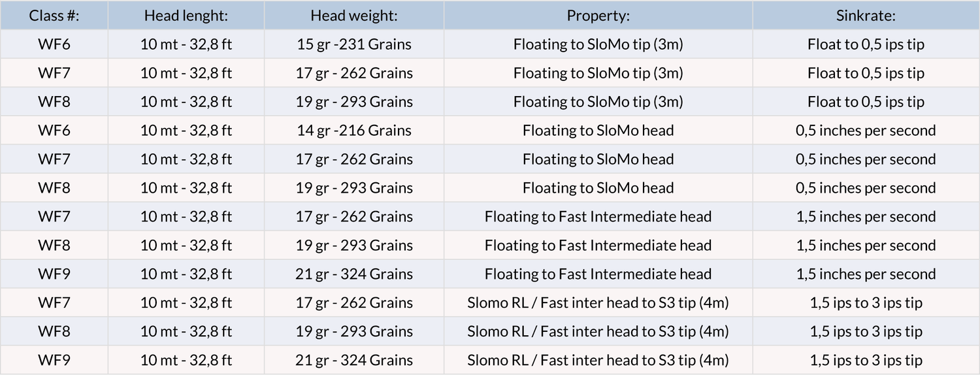Select "1,5 ips to 3 ips tip" in the bottom row
Image resolution: width=980 pixels, height=375 pixels.
(866, 360)
